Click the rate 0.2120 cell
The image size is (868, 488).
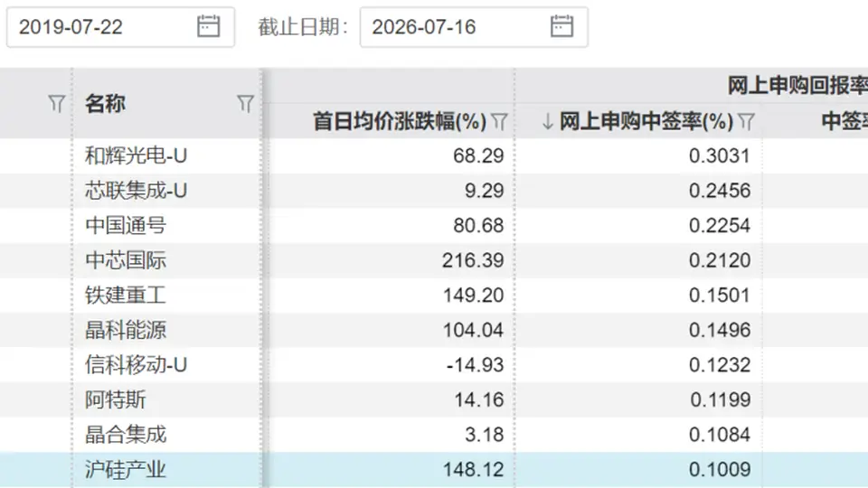720,260
